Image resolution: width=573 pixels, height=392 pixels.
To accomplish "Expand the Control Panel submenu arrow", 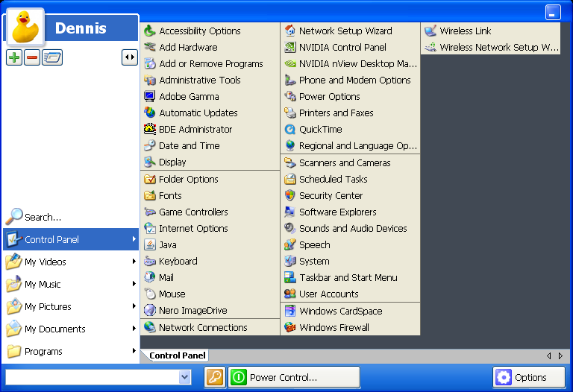I will pyautogui.click(x=134, y=239).
